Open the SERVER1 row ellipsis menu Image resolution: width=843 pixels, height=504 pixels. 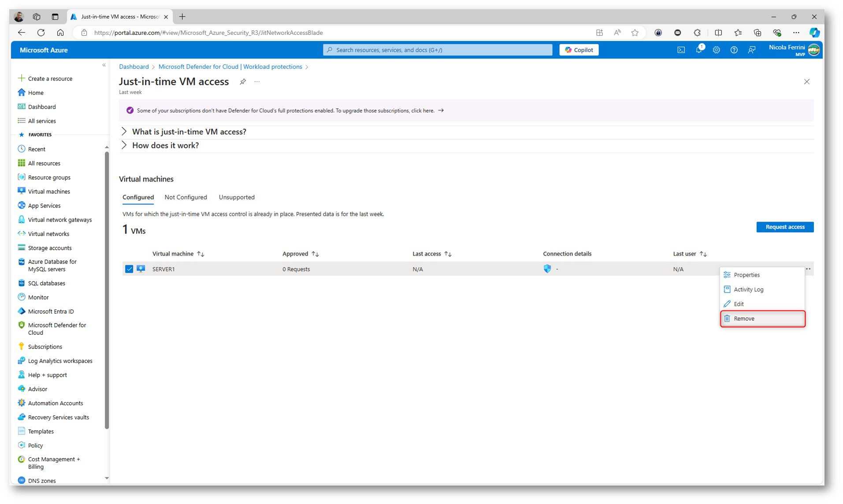click(x=808, y=269)
